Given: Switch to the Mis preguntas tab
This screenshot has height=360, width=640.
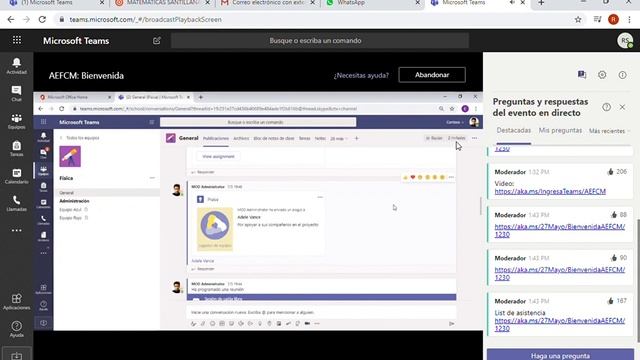Looking at the screenshot, I should (560, 130).
